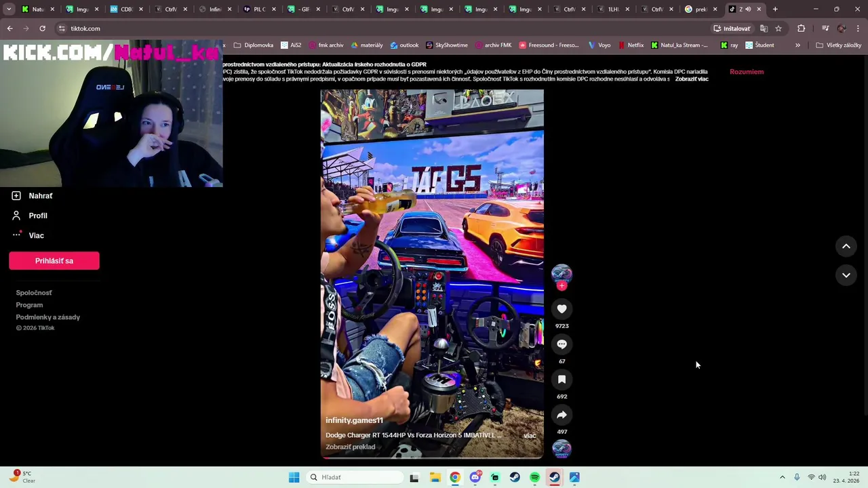Viewport: 868px width, 488px height.
Task: Open the outlook bookmark
Action: click(x=404, y=45)
